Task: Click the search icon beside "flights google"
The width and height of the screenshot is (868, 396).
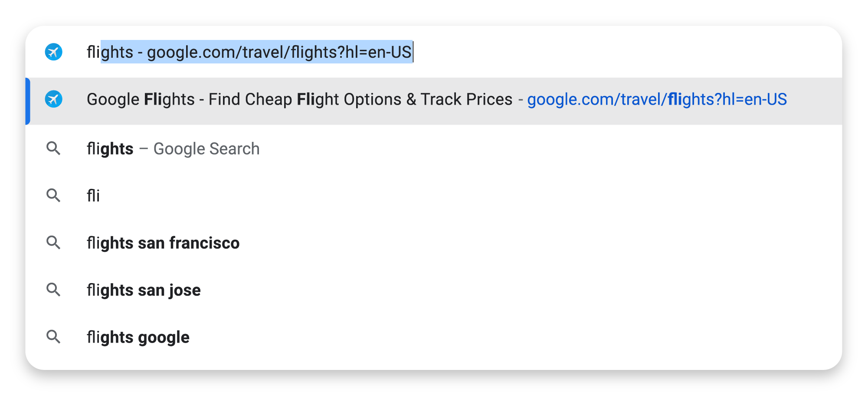Action: coord(53,337)
